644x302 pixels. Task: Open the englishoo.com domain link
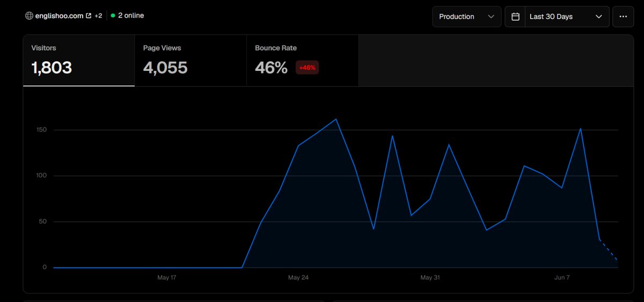[x=59, y=16]
